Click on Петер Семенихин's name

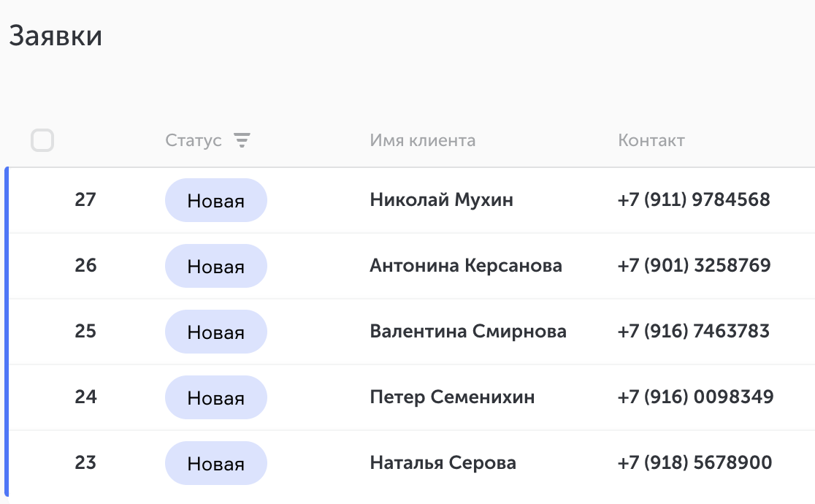452,397
